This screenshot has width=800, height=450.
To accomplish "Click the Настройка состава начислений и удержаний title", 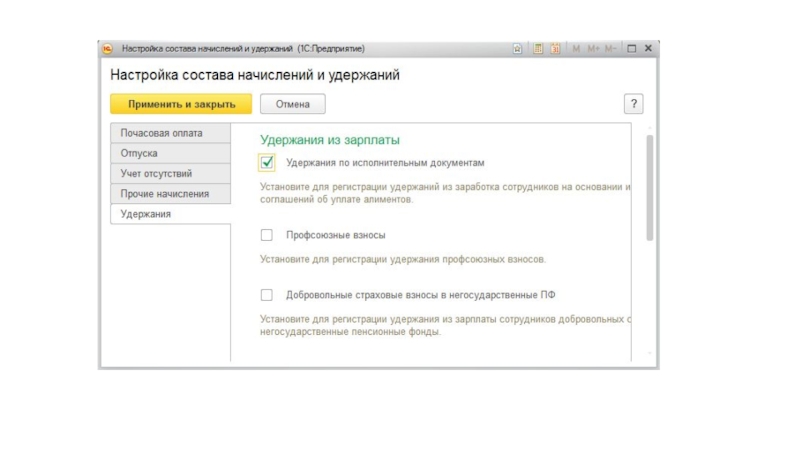I will point(255,75).
